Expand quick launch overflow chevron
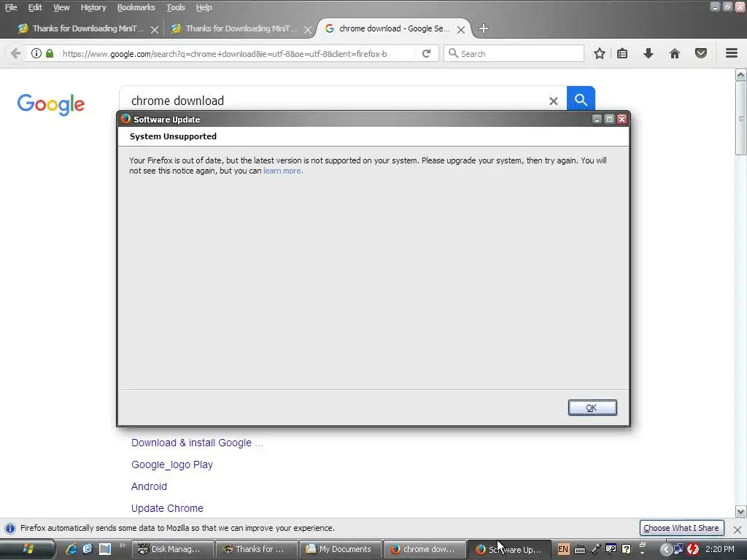The height and width of the screenshot is (560, 747). click(x=122, y=545)
